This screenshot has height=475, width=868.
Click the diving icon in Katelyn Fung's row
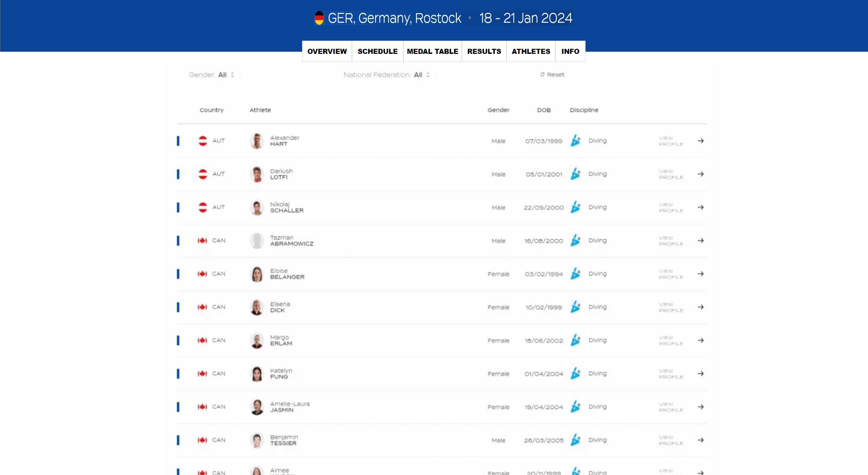coord(575,373)
